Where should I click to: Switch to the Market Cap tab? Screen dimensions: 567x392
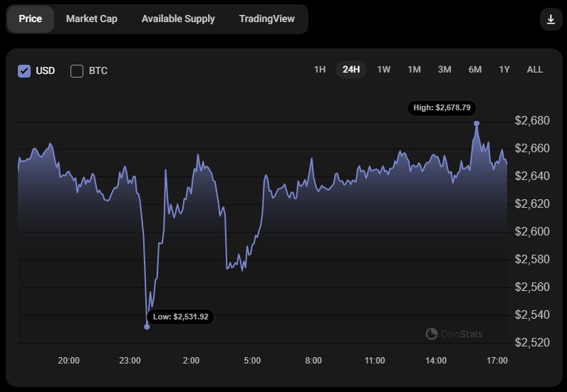92,19
